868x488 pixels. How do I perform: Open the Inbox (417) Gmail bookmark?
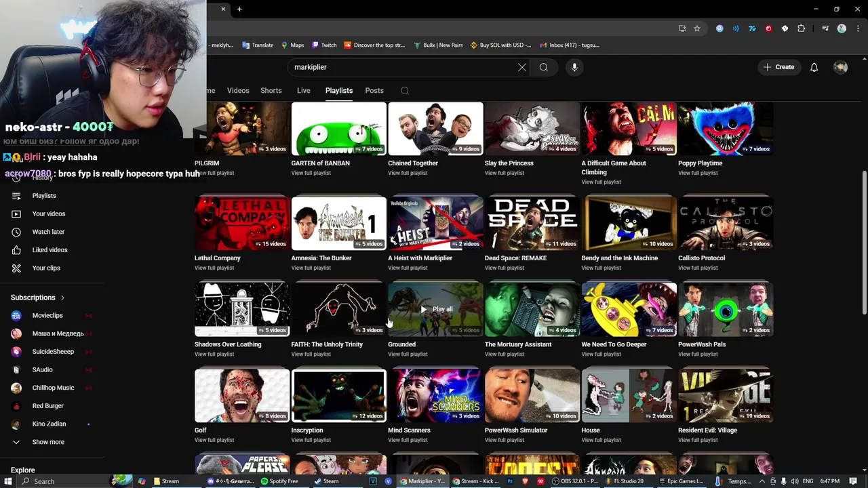[570, 45]
